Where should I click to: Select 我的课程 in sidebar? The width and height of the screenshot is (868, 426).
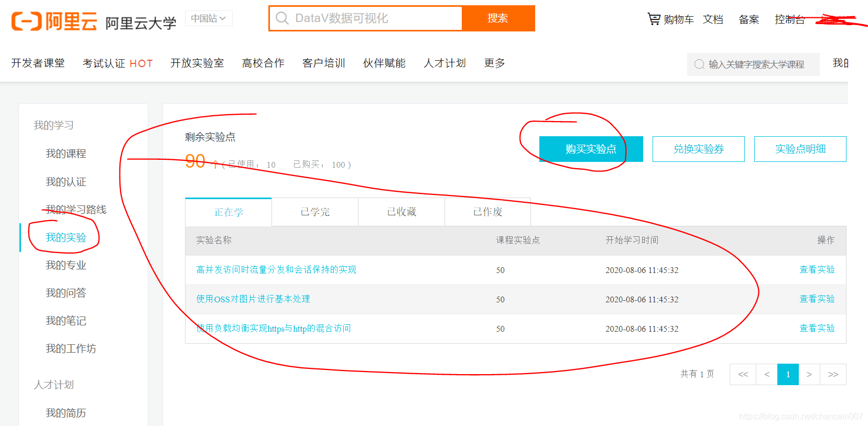click(66, 154)
